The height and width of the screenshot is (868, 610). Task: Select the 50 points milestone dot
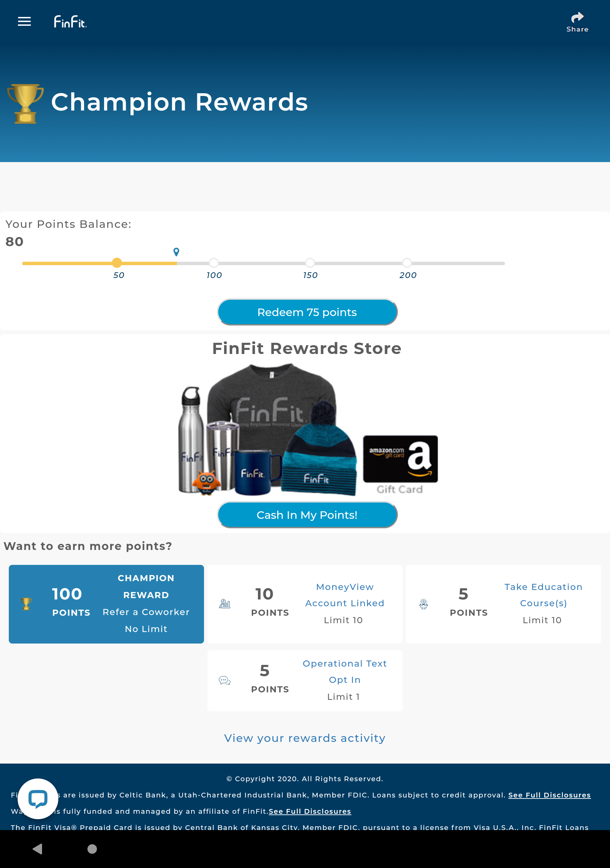coord(117,263)
